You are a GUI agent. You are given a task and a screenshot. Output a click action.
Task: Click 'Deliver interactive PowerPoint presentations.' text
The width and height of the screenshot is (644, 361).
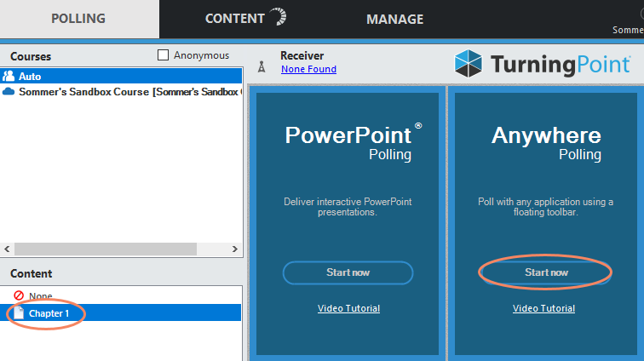[x=348, y=207]
